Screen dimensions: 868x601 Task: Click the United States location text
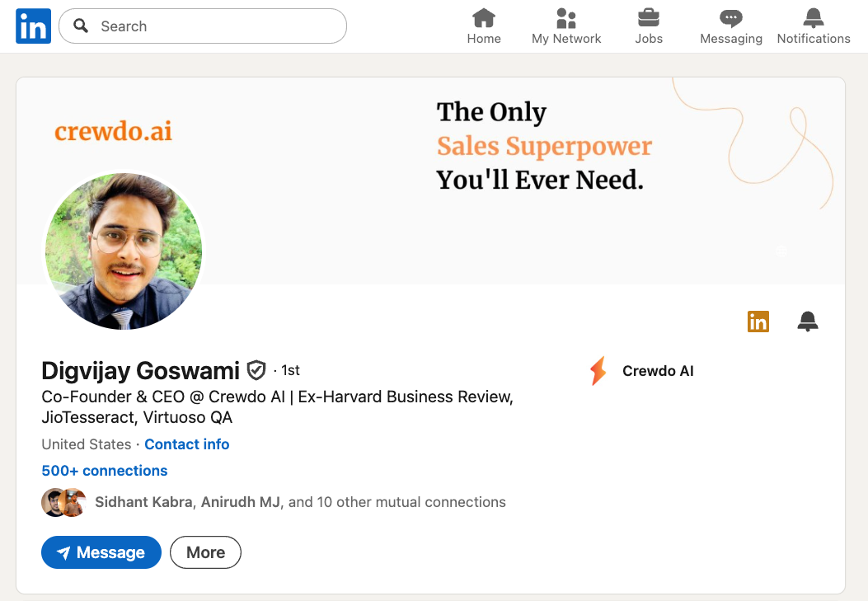pos(87,444)
